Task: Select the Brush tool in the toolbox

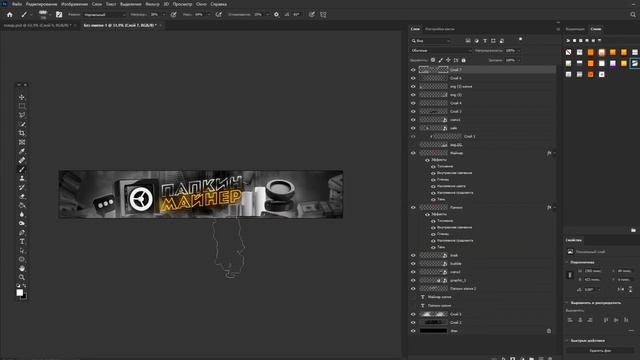Action: pos(22,169)
